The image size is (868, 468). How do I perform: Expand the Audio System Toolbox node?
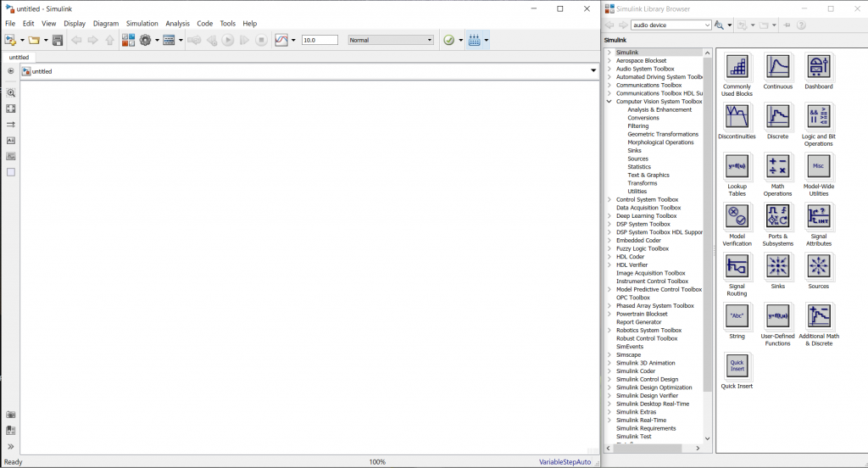pyautogui.click(x=609, y=69)
